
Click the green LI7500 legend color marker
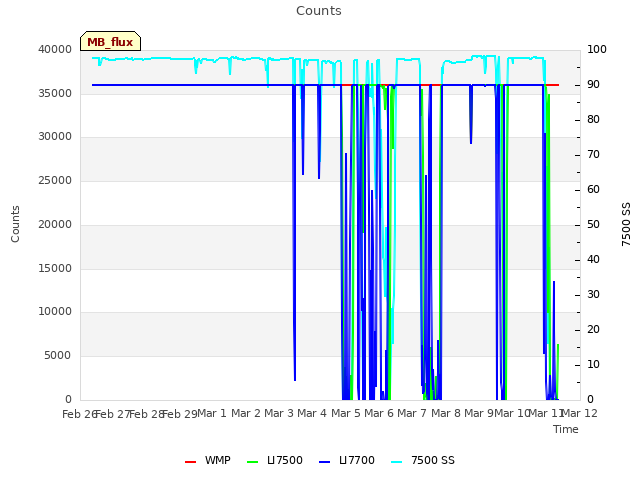coord(253,462)
